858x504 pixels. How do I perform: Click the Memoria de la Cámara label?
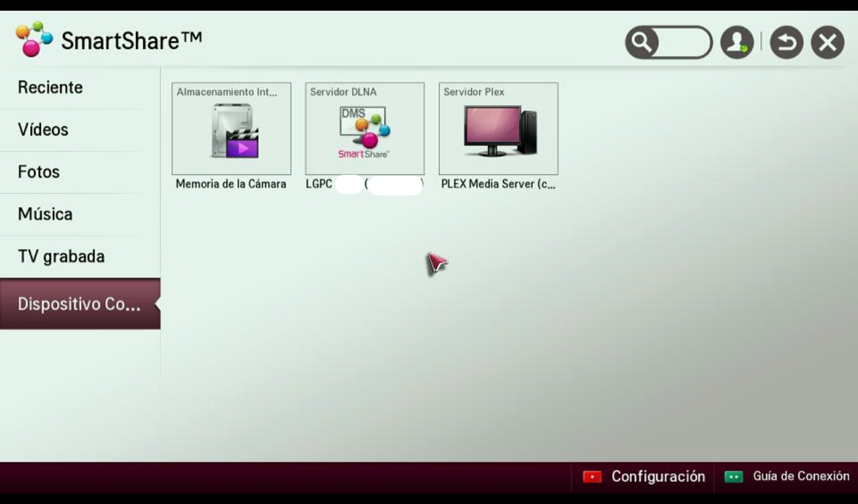pos(231,184)
